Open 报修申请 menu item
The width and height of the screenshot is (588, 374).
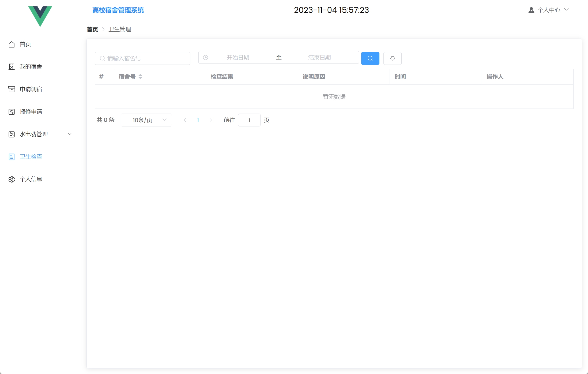click(31, 112)
